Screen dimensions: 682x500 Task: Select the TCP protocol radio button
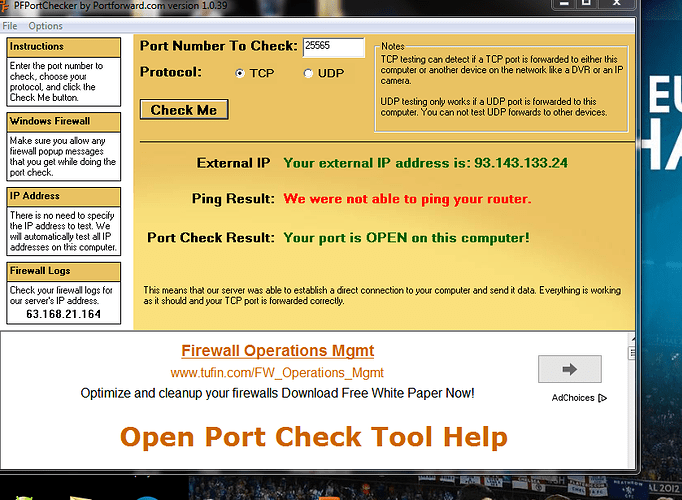240,73
